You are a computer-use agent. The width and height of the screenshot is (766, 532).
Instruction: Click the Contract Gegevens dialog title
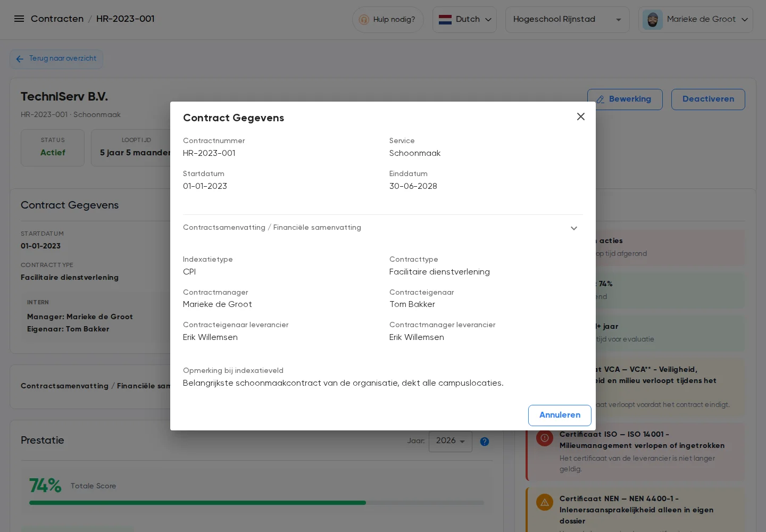click(234, 118)
